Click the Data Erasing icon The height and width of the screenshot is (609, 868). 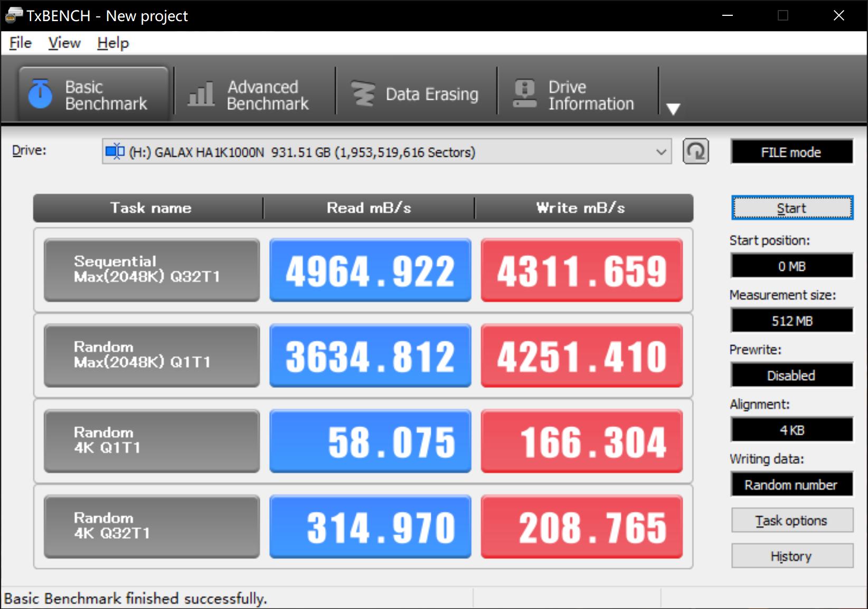[x=363, y=94]
